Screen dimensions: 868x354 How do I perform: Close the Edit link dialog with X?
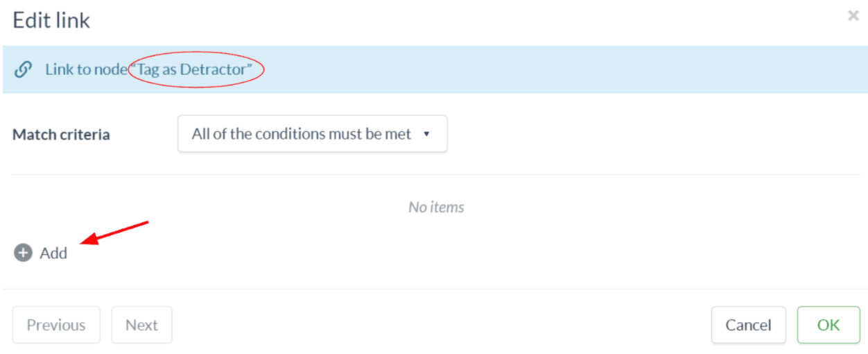853,16
